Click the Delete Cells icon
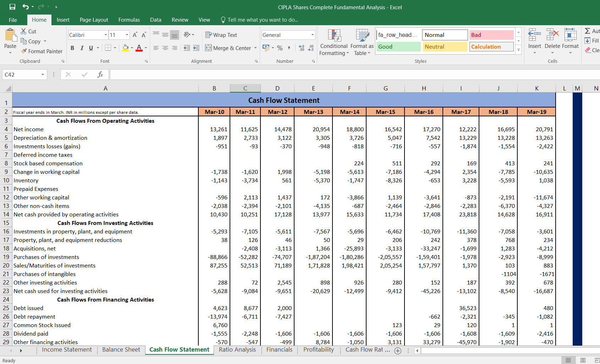Image resolution: width=600 pixels, height=364 pixels. [552, 35]
